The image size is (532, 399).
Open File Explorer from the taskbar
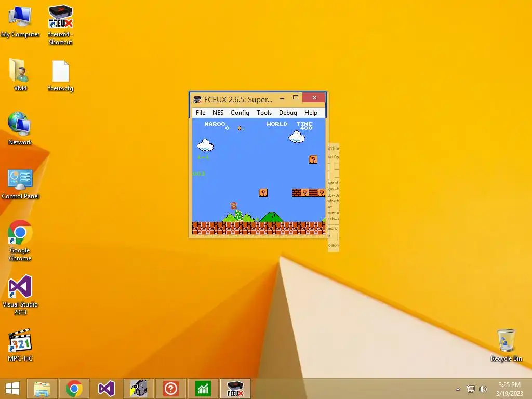(x=42, y=389)
